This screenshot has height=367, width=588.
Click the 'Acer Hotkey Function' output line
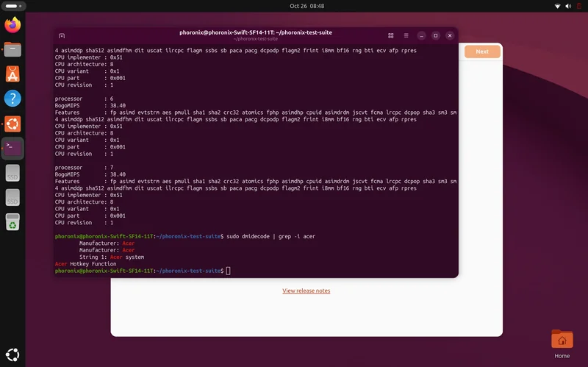pos(85,264)
